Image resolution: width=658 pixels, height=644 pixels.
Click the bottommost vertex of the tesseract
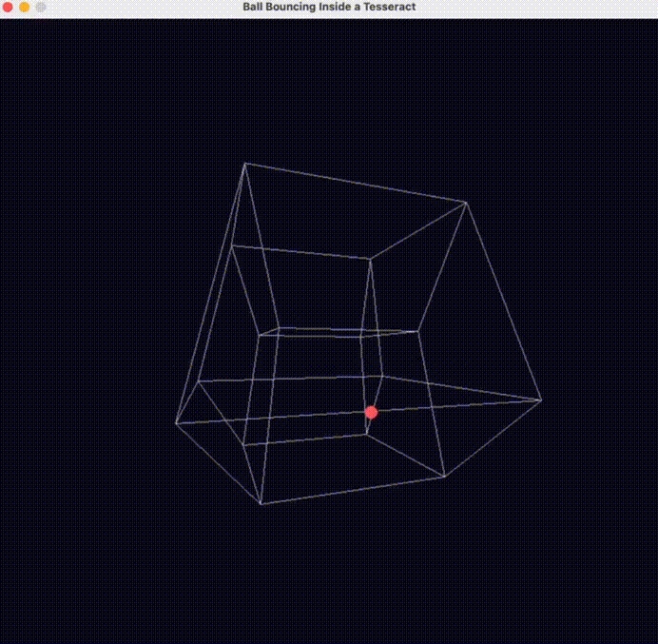click(261, 503)
